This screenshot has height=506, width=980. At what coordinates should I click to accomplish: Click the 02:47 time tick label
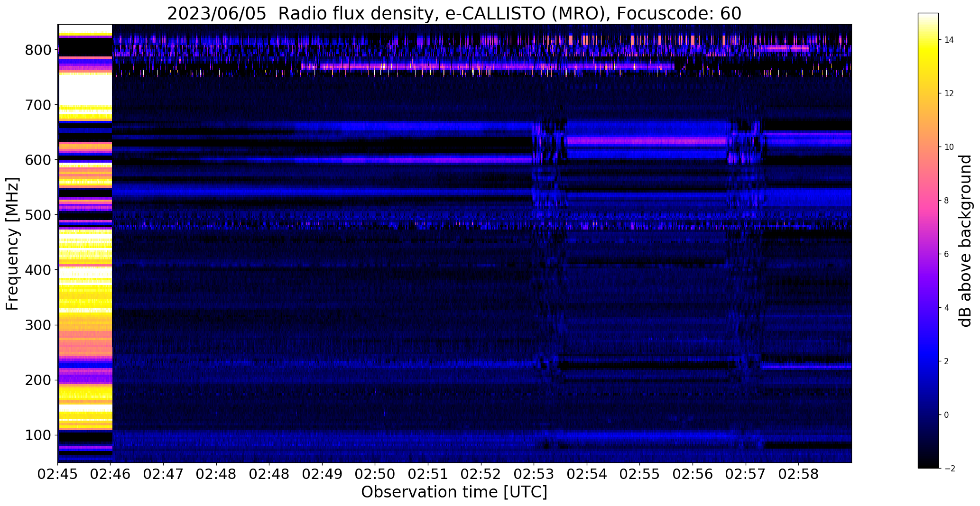click(x=164, y=474)
